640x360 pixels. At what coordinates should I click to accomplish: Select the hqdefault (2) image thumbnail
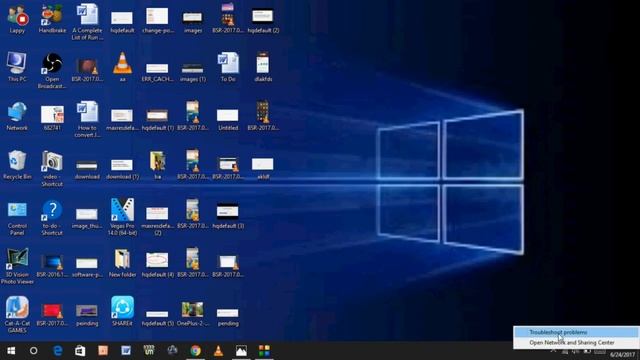pos(263,20)
